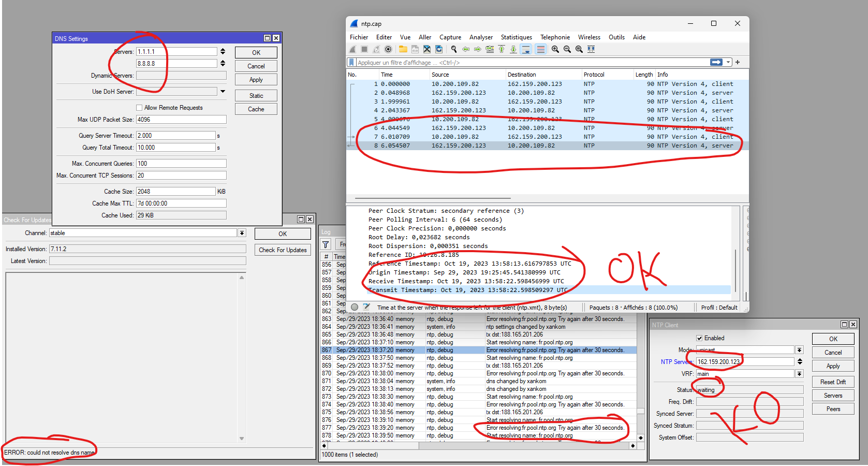This screenshot has height=466, width=868.
Task: Click the Check For Updates button
Action: (283, 250)
